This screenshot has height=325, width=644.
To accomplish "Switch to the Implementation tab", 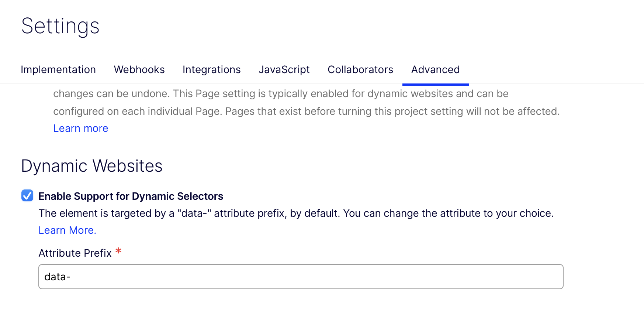I will point(58,70).
